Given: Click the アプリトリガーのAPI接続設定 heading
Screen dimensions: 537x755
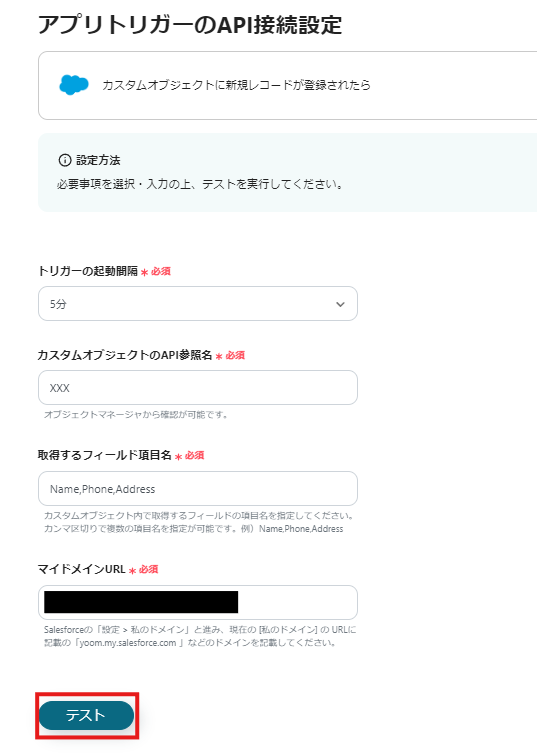Looking at the screenshot, I should [x=190, y=25].
